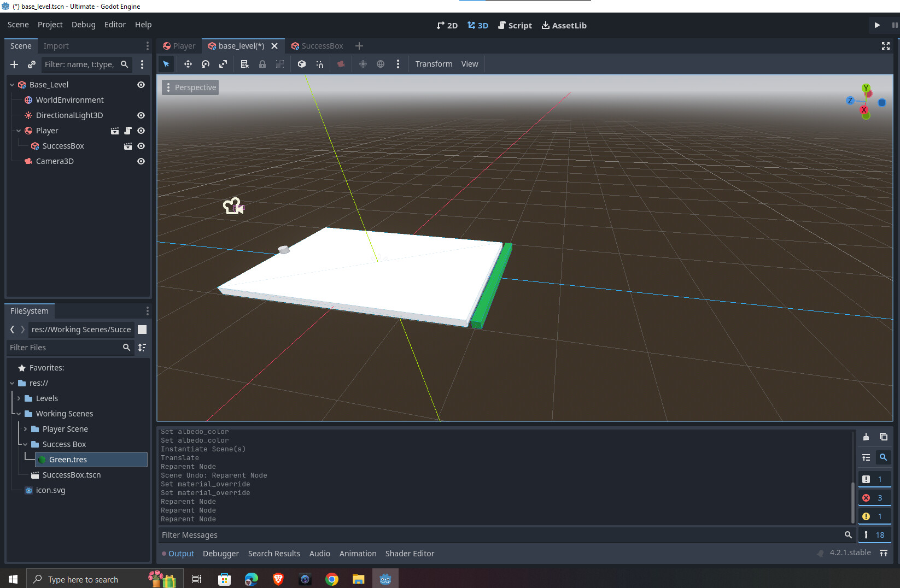Open the Debug menu
The image size is (900, 588).
point(83,25)
